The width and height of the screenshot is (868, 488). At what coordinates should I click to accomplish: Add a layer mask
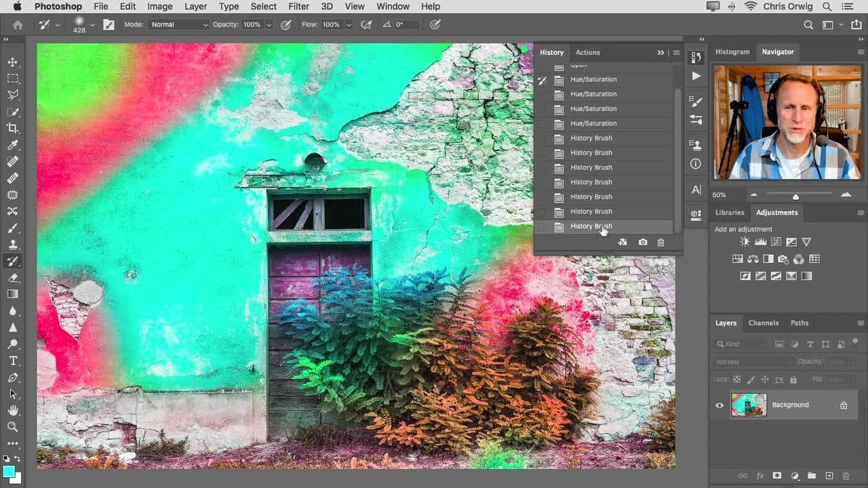point(777,476)
